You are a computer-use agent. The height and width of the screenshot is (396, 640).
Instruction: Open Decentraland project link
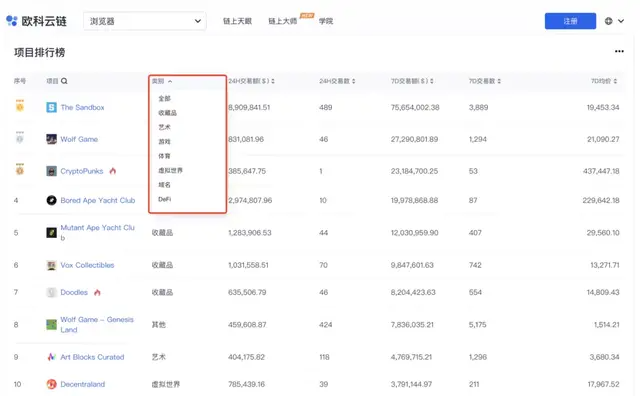point(82,384)
